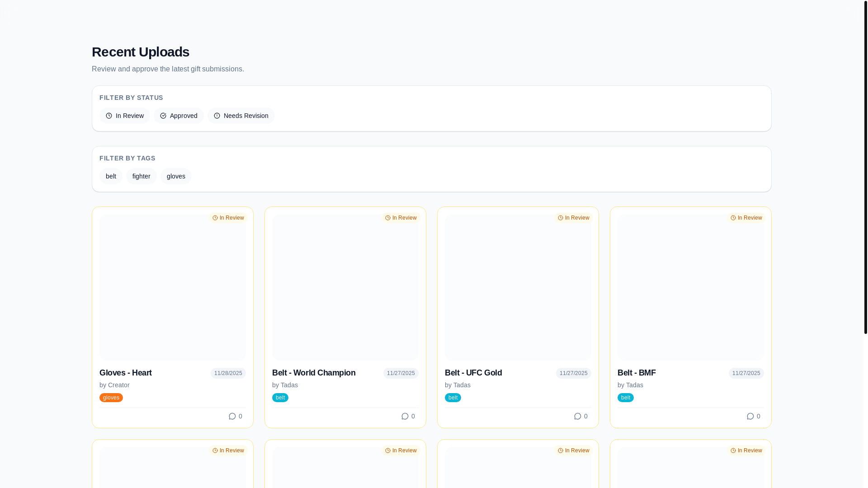
Task: Open the Belt - BMF title
Action: click(x=637, y=373)
